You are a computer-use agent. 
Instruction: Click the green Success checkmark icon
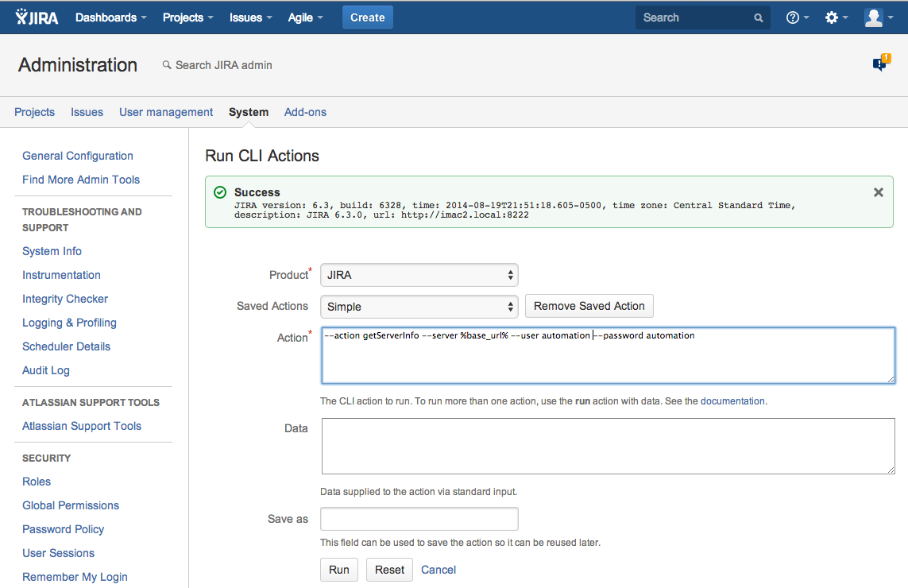(x=220, y=192)
